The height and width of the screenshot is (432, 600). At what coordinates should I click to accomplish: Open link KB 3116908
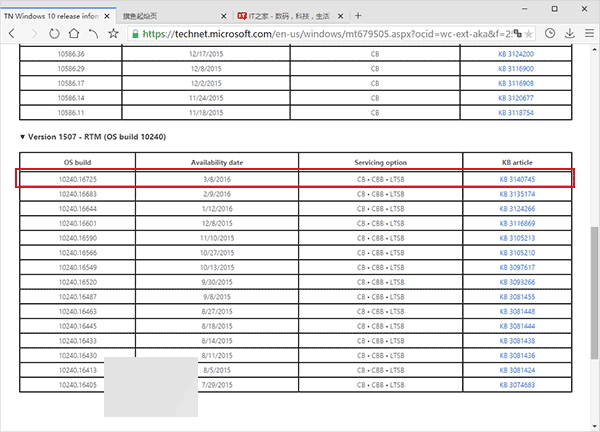(516, 83)
